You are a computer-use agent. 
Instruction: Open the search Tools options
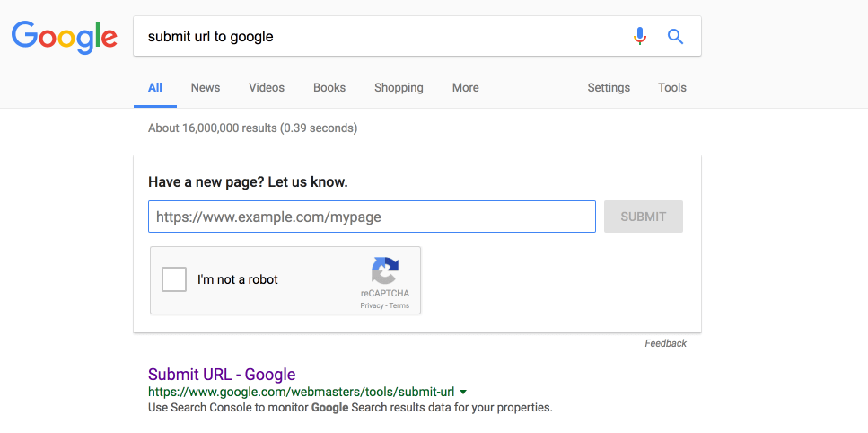coord(671,88)
